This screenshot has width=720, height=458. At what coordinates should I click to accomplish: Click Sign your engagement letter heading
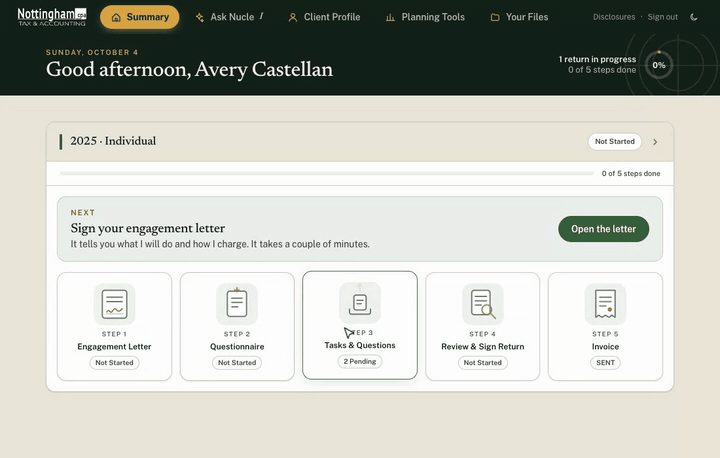[148, 228]
